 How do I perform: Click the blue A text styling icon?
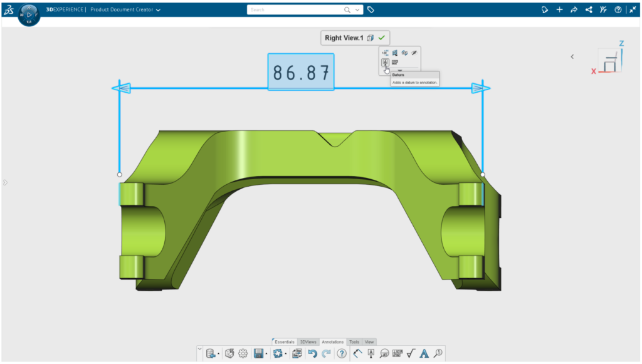(424, 353)
